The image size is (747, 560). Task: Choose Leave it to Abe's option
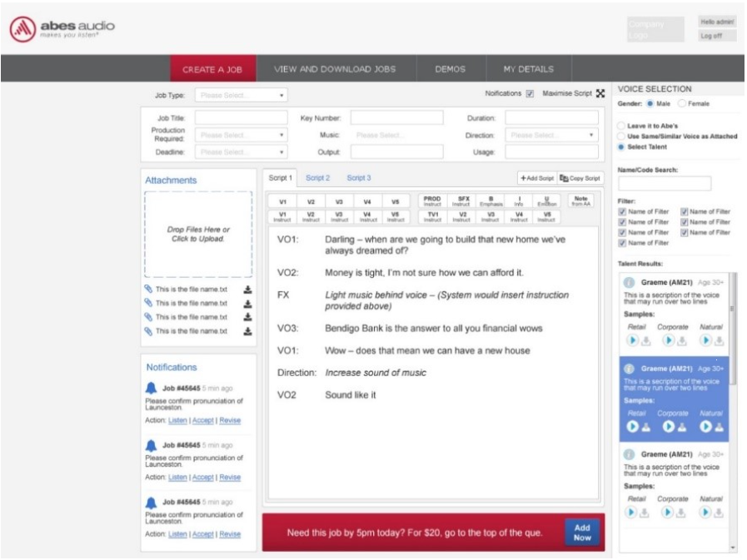[x=621, y=126]
